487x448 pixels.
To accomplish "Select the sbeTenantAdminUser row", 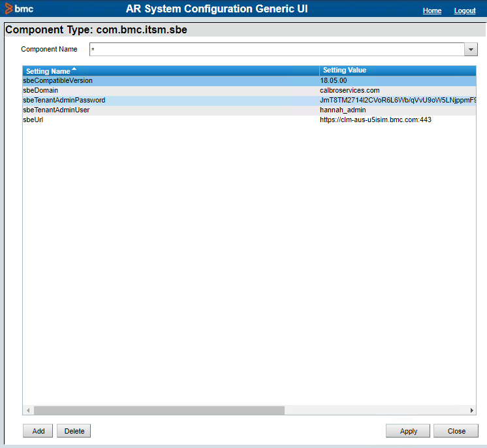I will click(249, 110).
